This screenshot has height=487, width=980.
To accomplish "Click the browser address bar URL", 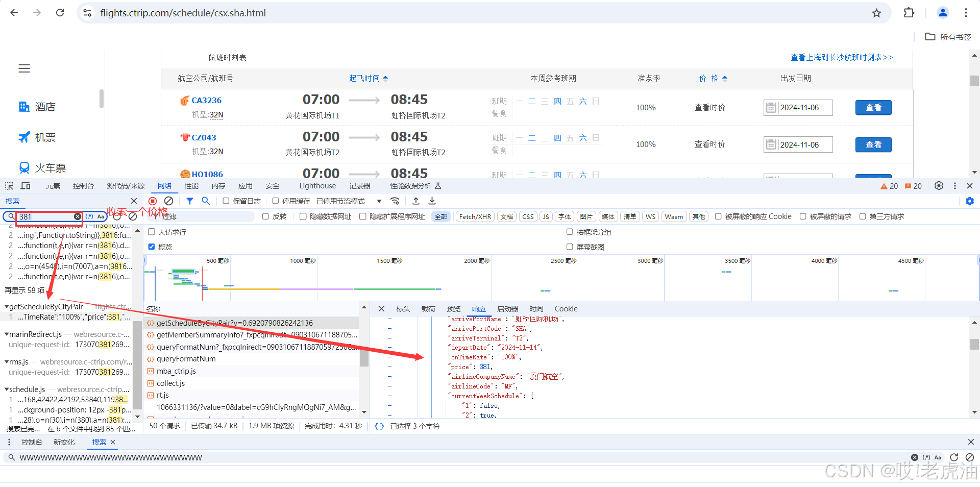I will (x=183, y=13).
